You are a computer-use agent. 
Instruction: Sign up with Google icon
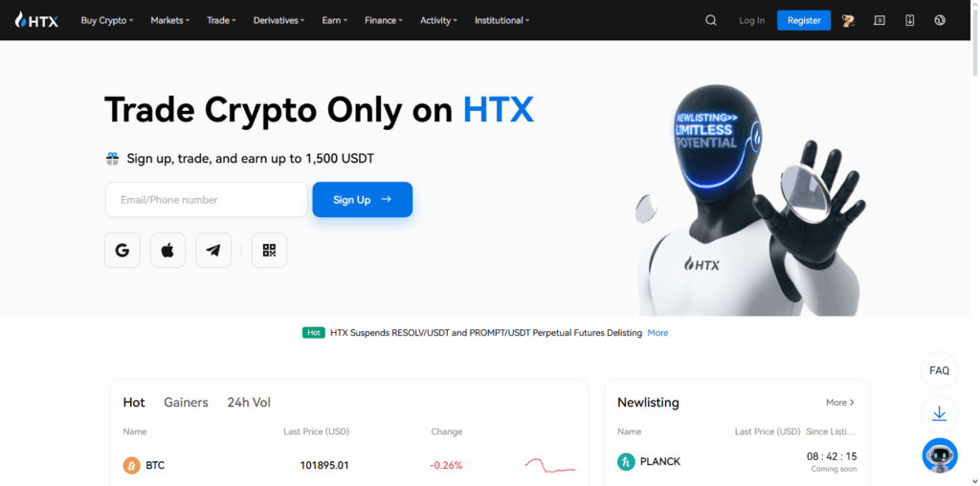[x=122, y=251]
